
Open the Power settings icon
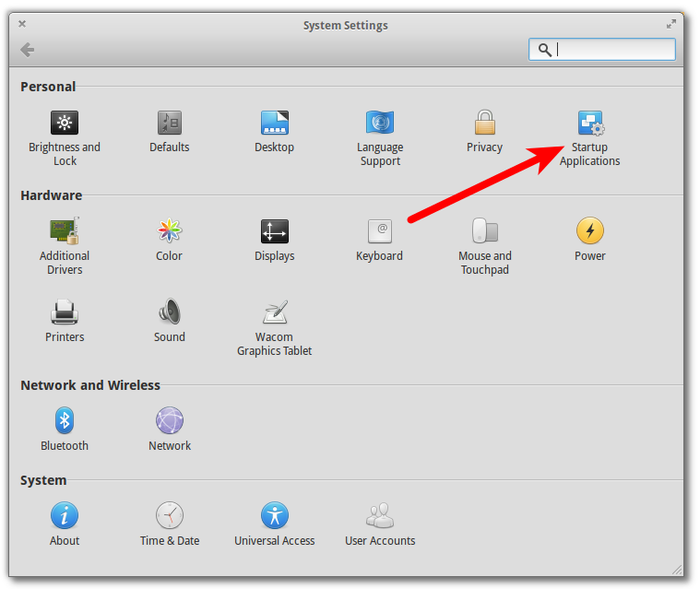click(x=590, y=230)
